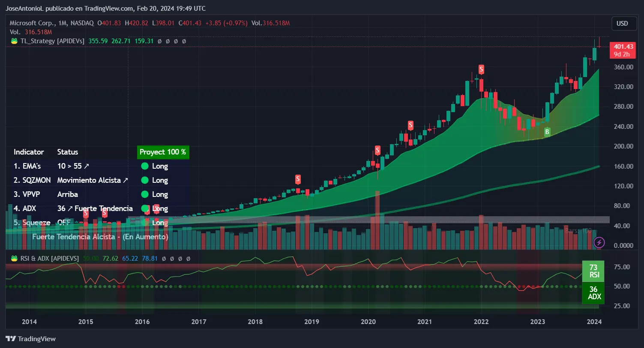Select the sell marker S in early 2020

[x=377, y=150]
